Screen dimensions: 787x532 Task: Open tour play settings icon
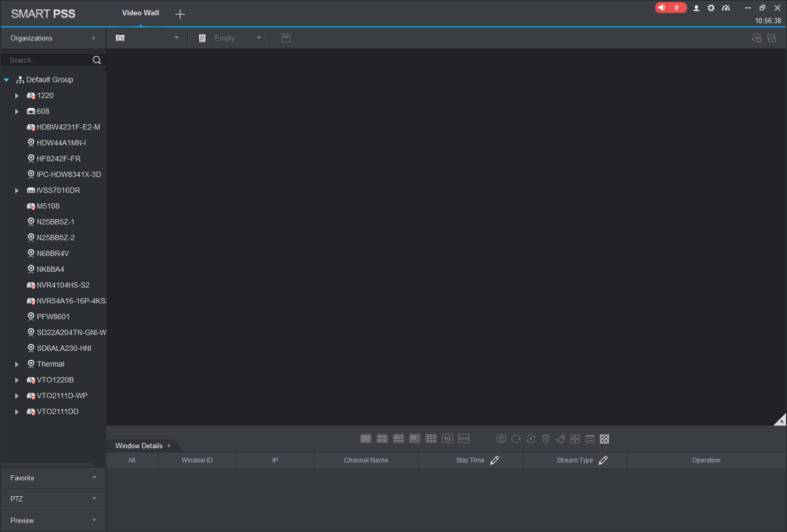pyautogui.click(x=756, y=38)
